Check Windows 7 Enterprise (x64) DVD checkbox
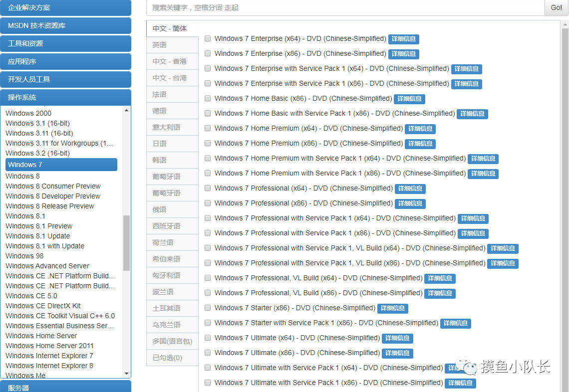Screen dimensions: 569x392 click(208, 38)
